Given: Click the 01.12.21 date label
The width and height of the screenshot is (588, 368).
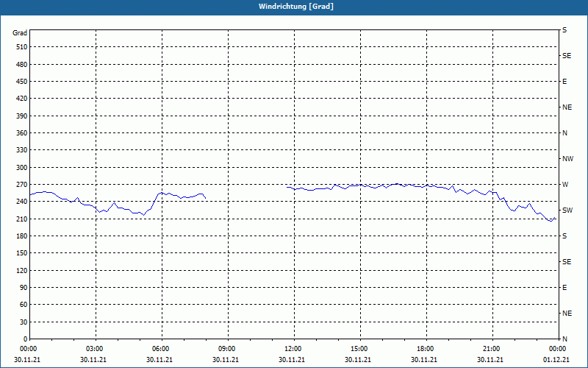Looking at the screenshot, I should (x=556, y=360).
